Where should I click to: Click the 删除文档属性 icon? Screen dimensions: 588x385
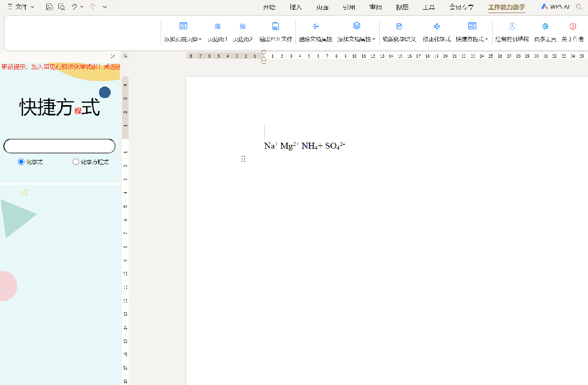[316, 27]
